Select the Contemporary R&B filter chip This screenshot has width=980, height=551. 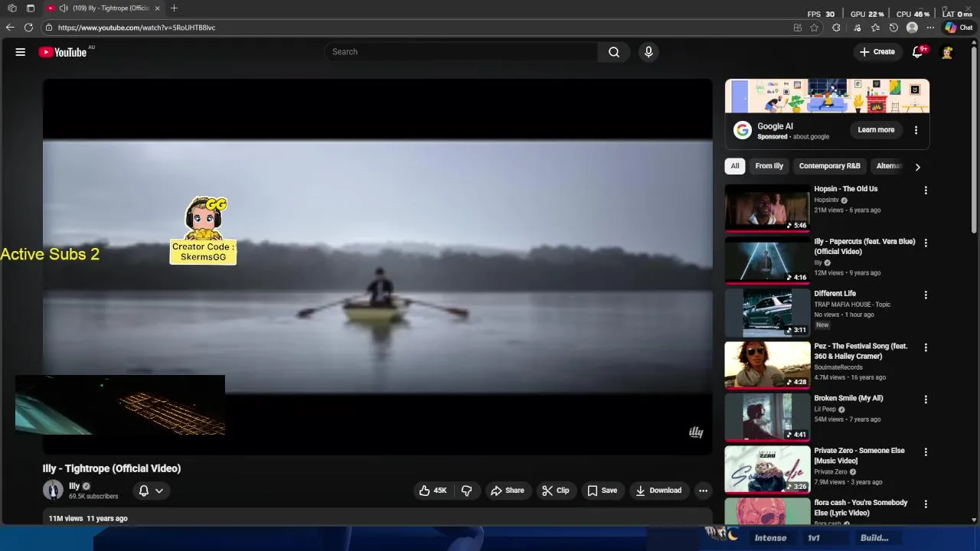click(829, 166)
